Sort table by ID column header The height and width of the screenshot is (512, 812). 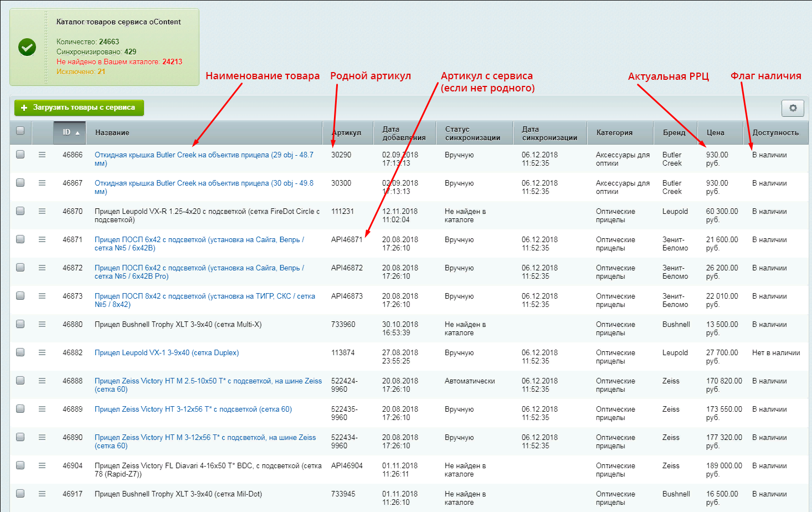70,132
